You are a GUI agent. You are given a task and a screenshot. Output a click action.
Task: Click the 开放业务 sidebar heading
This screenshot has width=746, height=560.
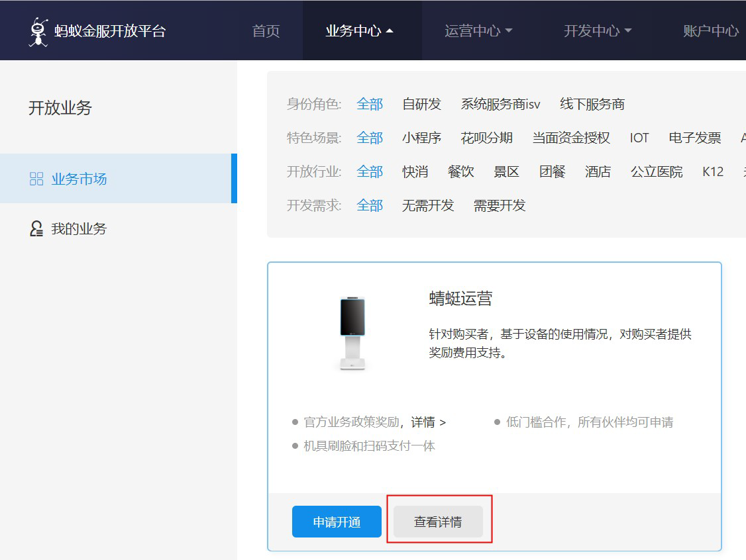coord(60,108)
